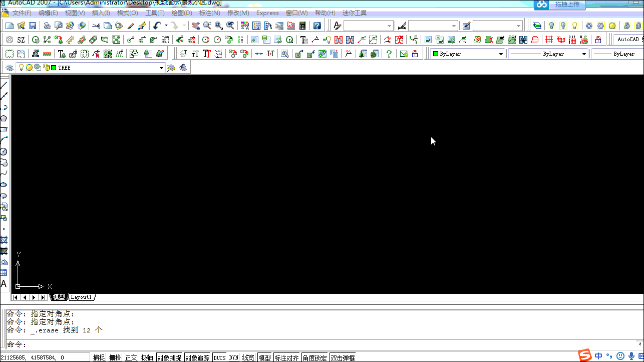Viewport: 644px width, 362px height.
Task: Open the undo history dropdown arrow
Action: [166, 26]
